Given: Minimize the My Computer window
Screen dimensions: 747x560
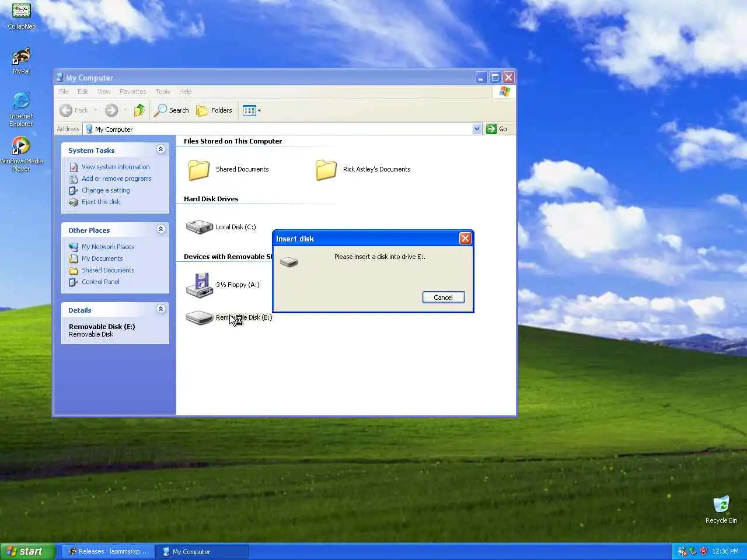Looking at the screenshot, I should (x=481, y=77).
